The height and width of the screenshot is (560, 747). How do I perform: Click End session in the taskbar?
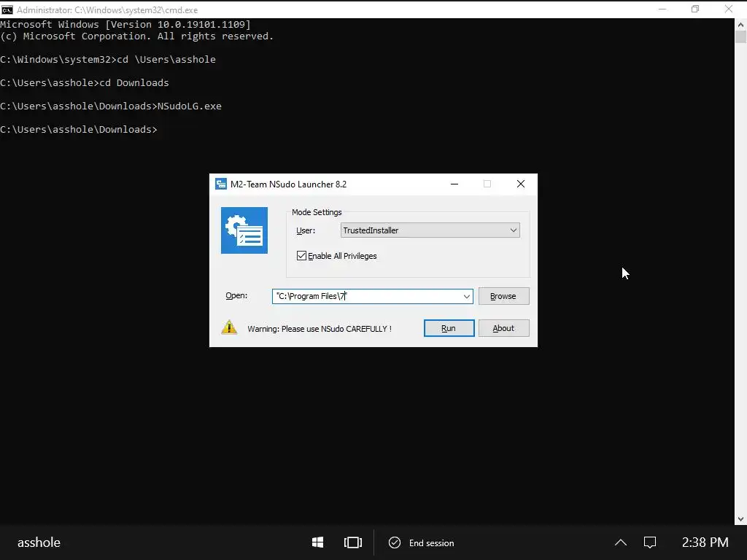431,542
